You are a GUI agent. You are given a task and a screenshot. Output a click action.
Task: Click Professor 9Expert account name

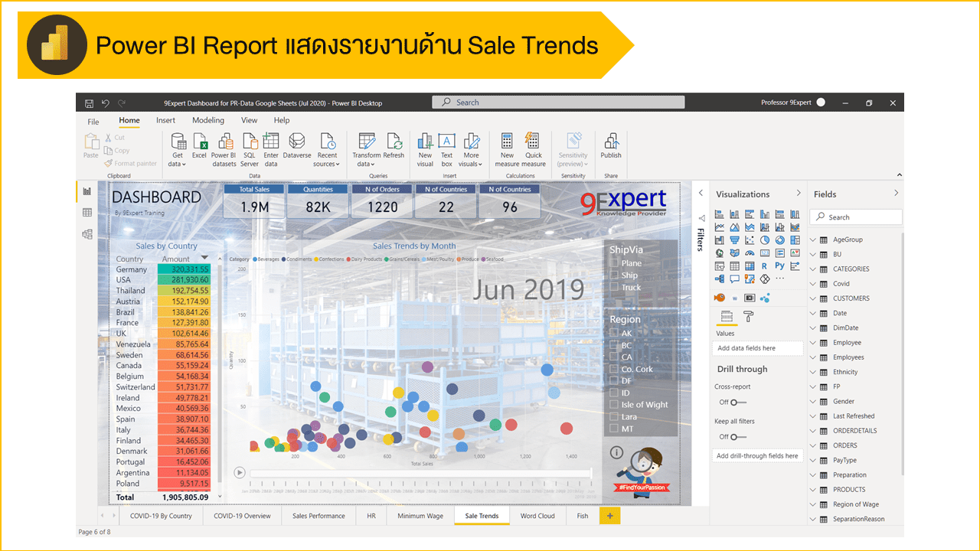pos(786,103)
